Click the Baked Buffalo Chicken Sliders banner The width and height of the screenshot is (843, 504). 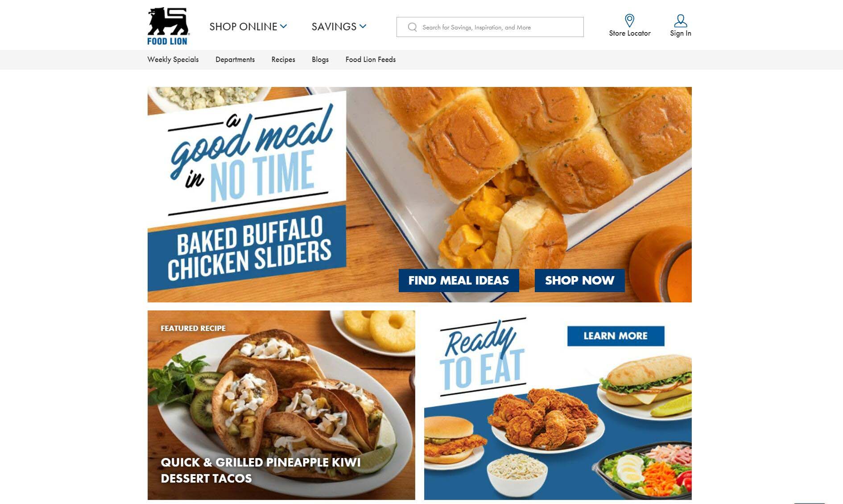(419, 194)
